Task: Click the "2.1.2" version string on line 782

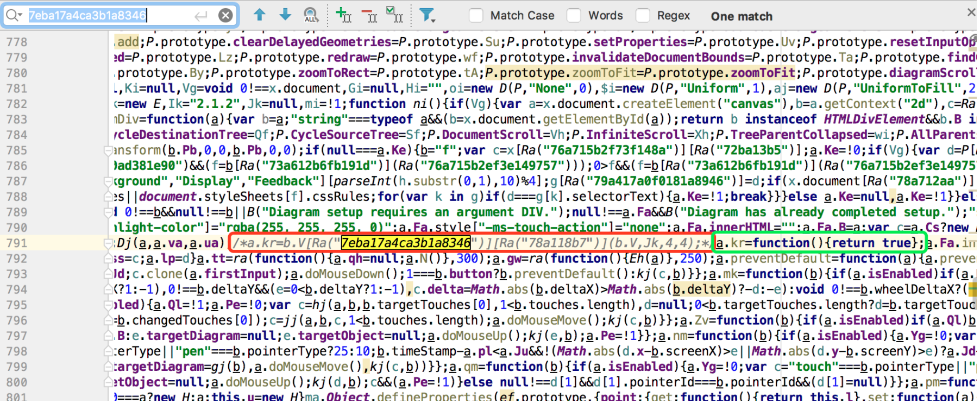Action: click(217, 104)
